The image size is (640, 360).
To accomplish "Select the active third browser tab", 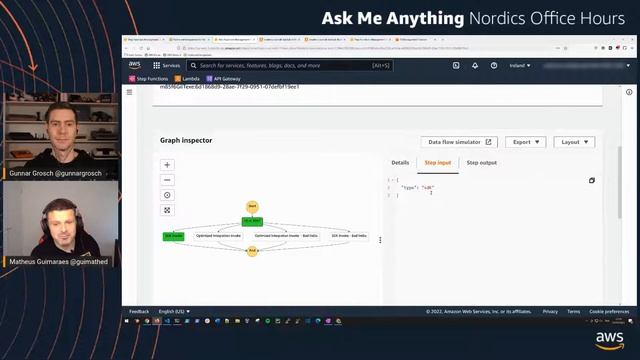I will (x=235, y=40).
